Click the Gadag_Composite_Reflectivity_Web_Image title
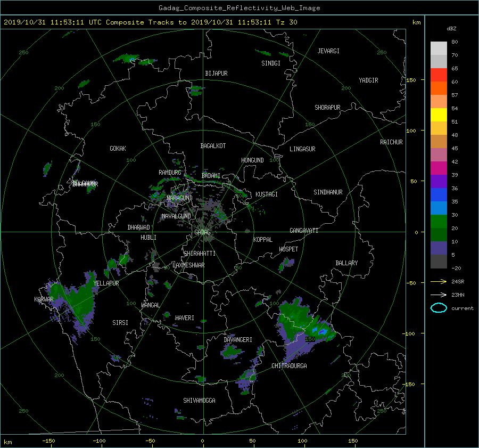The width and height of the screenshot is (479, 448). [x=239, y=8]
